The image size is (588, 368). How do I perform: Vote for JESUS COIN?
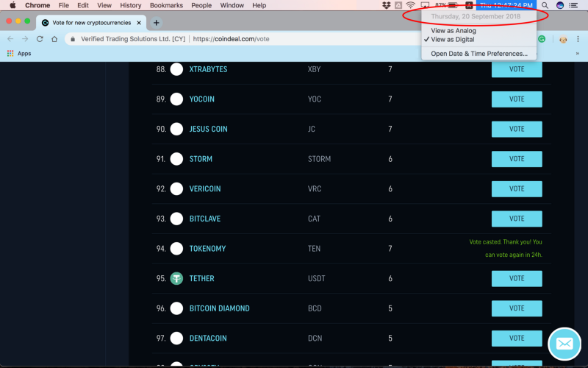pos(517,129)
